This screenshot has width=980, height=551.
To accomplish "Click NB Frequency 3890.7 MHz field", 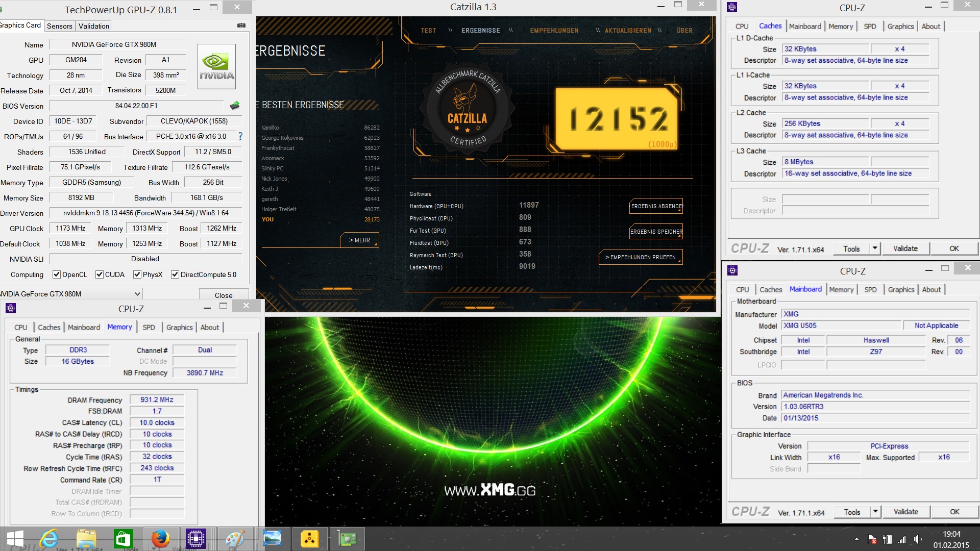I will tap(205, 372).
